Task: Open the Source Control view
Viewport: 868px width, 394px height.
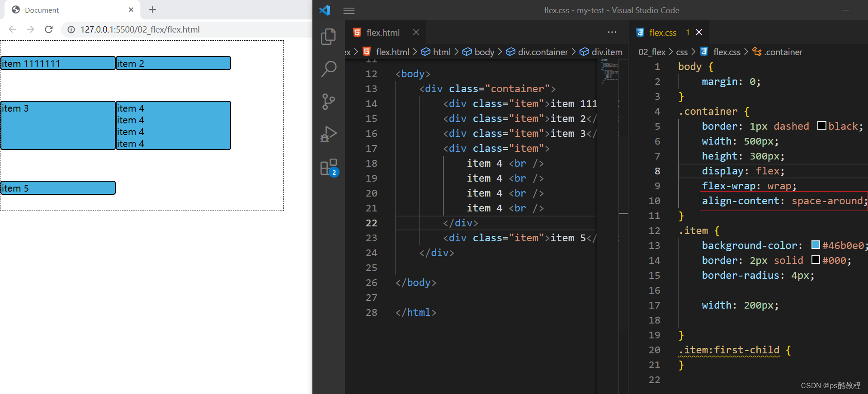Action: [329, 102]
